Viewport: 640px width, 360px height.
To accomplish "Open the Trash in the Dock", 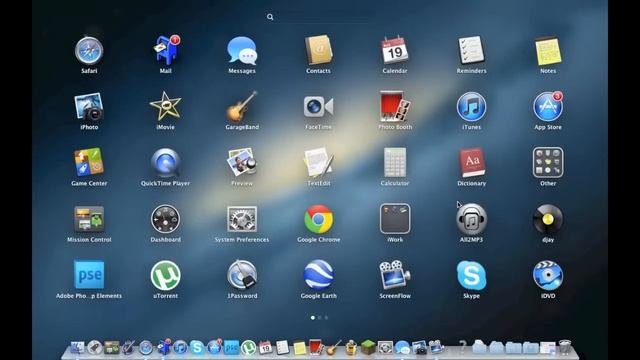I will coord(564,347).
